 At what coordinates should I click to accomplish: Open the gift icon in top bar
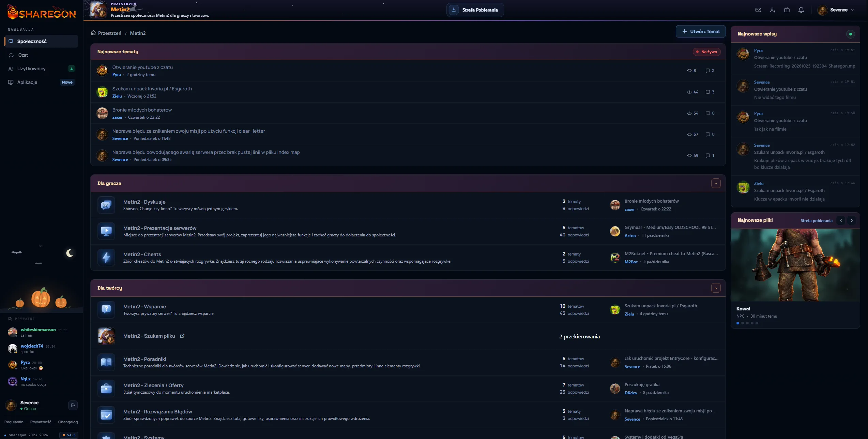(x=787, y=10)
